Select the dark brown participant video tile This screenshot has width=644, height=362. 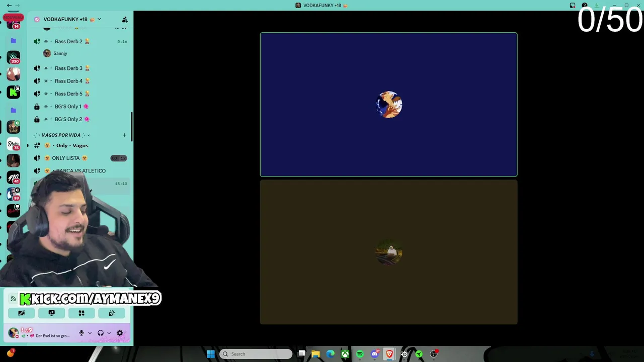(388, 252)
